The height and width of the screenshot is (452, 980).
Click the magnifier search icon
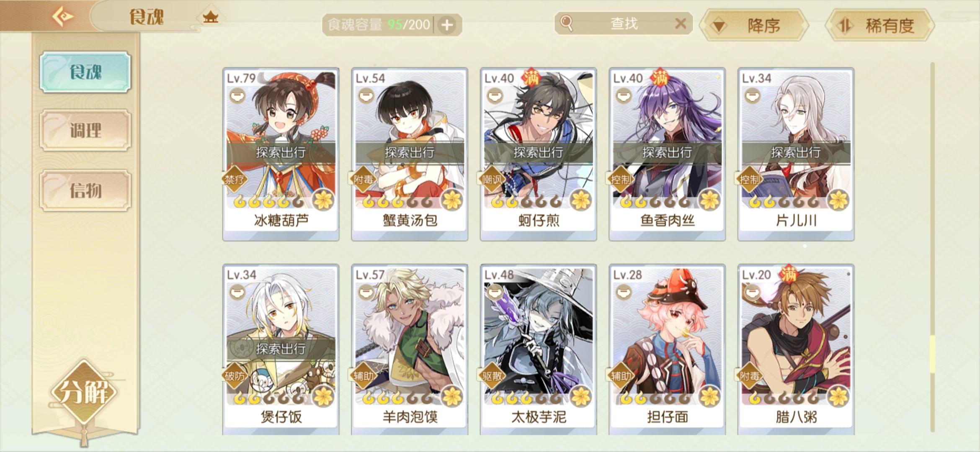click(x=566, y=23)
